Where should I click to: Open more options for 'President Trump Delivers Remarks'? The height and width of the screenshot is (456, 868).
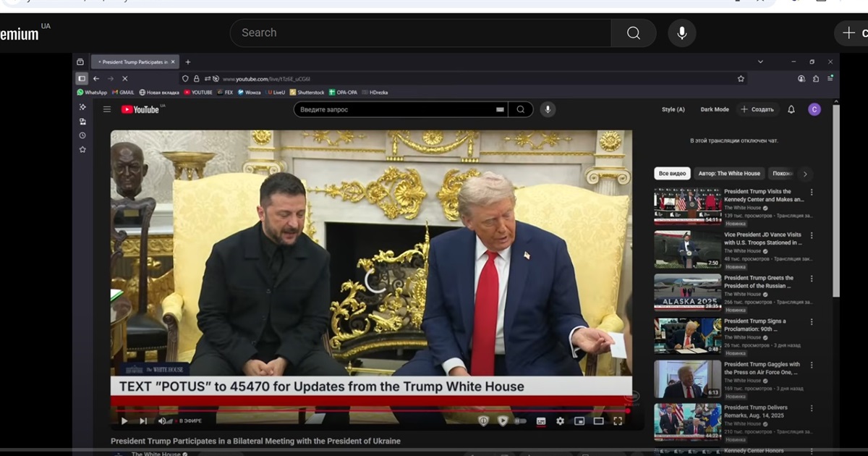(x=812, y=408)
